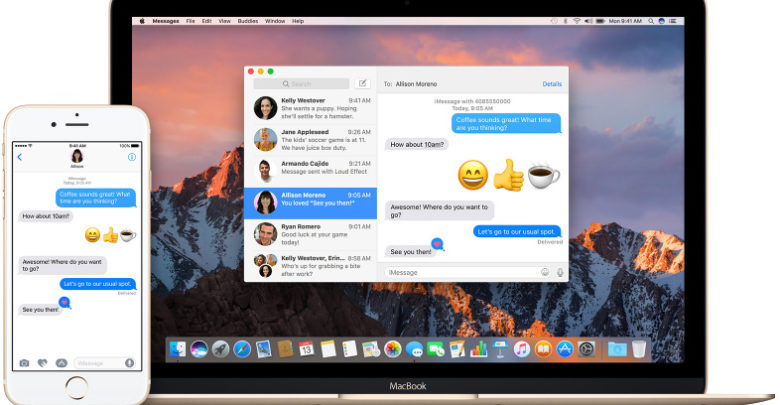Open the Window menu
The image size is (780, 405).
coord(275,21)
